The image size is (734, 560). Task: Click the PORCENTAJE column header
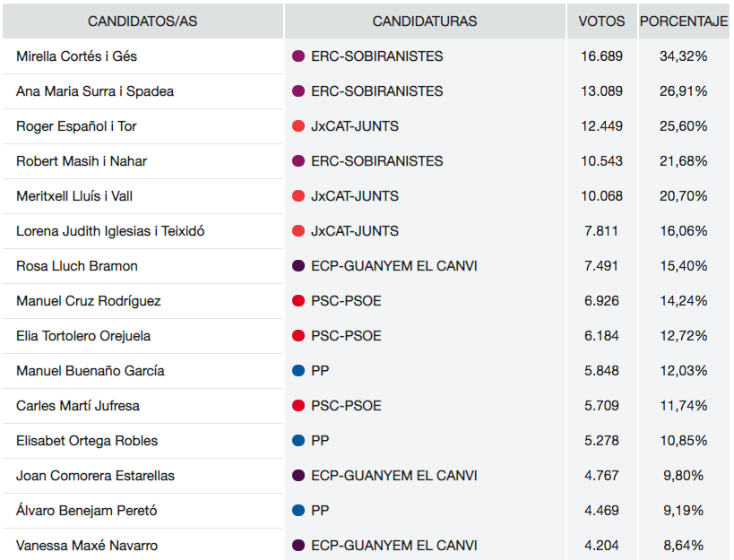tap(684, 21)
